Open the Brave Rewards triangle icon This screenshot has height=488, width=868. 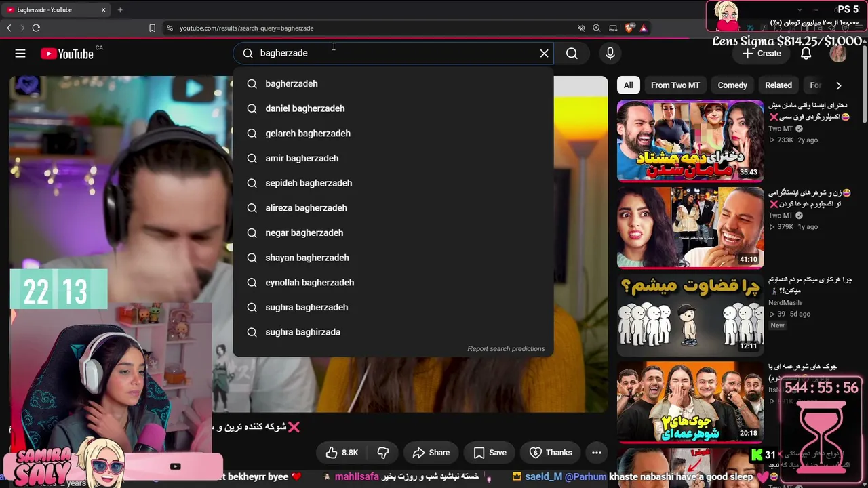[x=644, y=28]
